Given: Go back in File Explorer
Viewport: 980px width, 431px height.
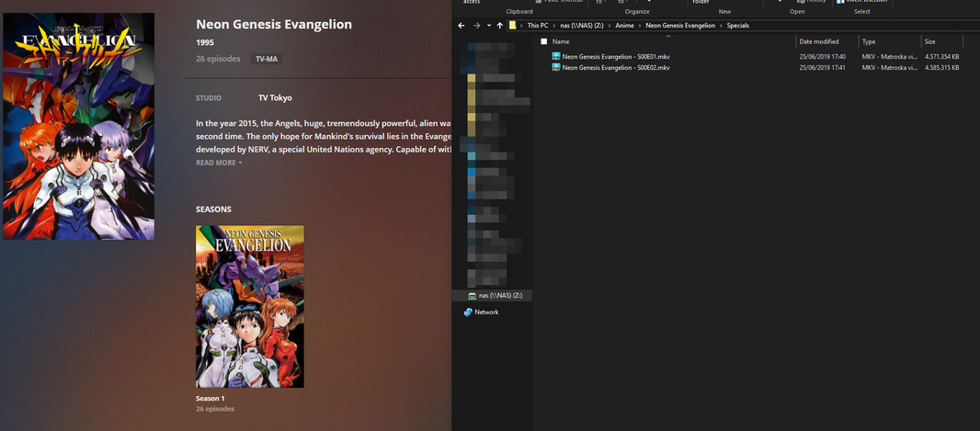Looking at the screenshot, I should [462, 26].
